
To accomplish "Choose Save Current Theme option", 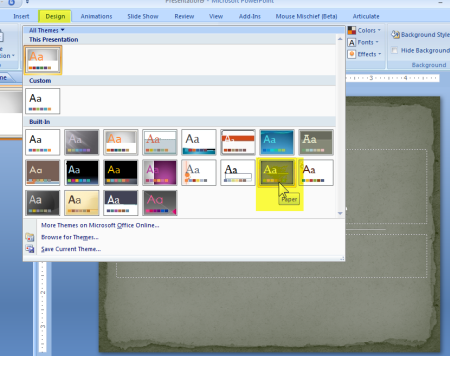I will pos(71,249).
